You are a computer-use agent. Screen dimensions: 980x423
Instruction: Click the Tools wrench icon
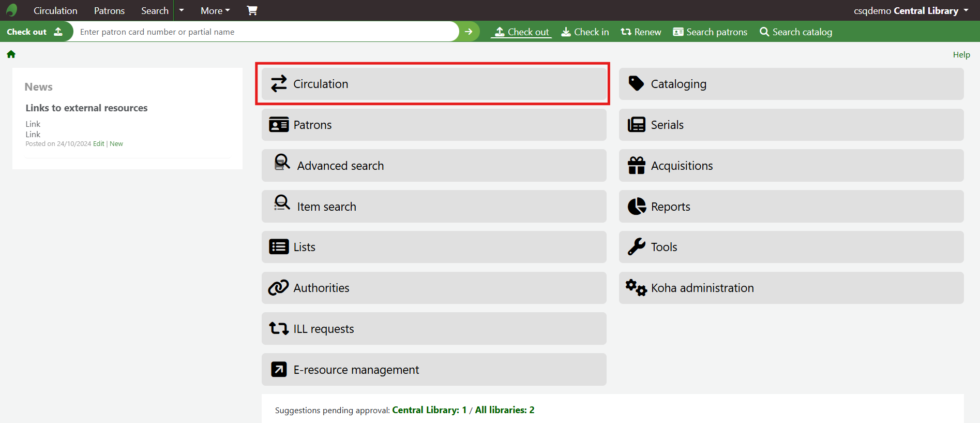637,247
